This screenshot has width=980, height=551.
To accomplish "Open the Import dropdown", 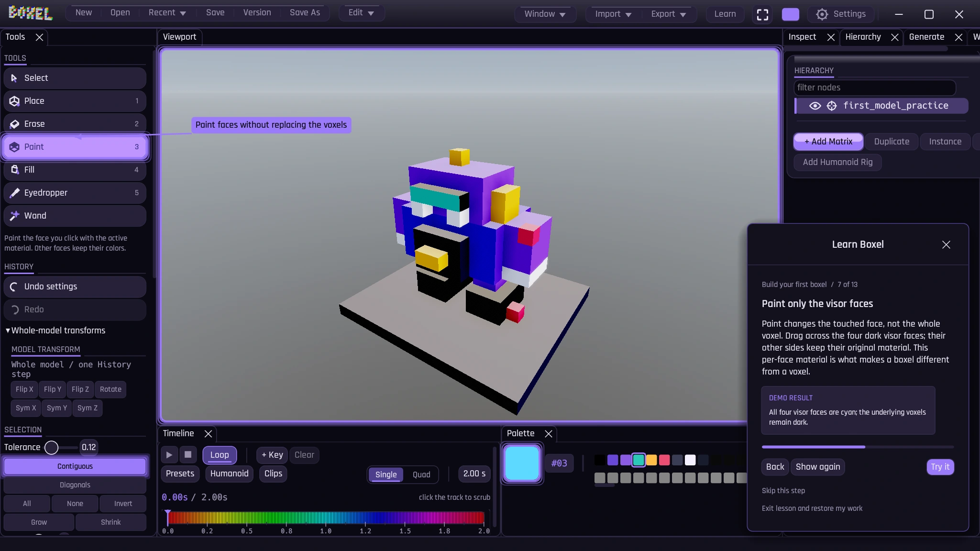I will 613,14.
